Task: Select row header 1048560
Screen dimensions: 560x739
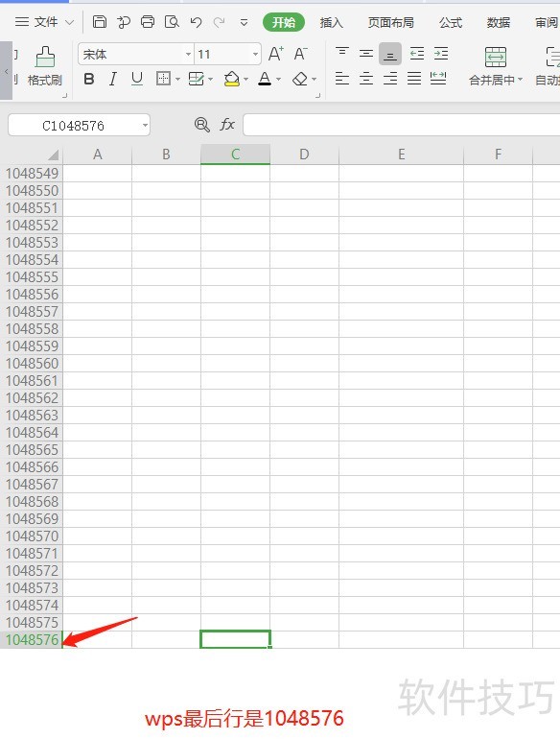Action: point(32,364)
